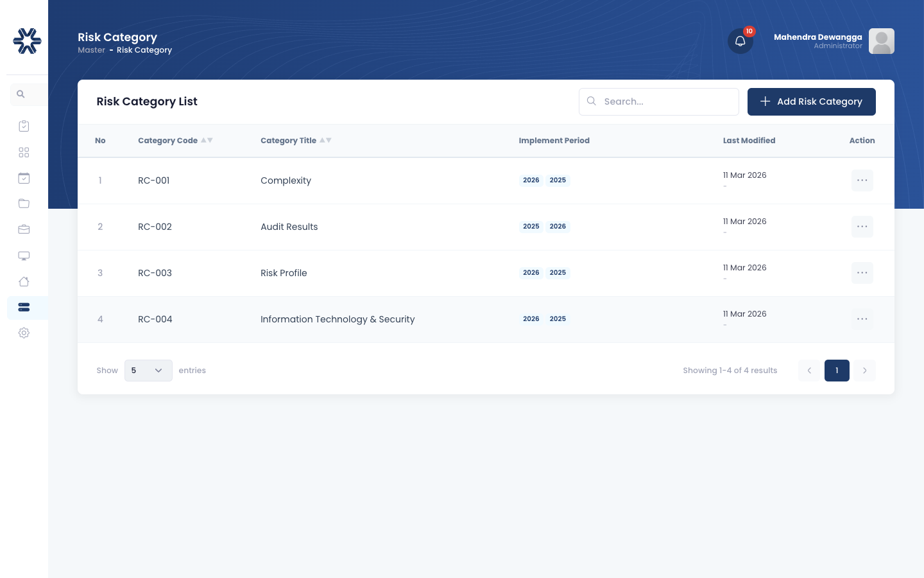This screenshot has height=578, width=924.
Task: Click Add Risk Category button
Action: tap(812, 101)
